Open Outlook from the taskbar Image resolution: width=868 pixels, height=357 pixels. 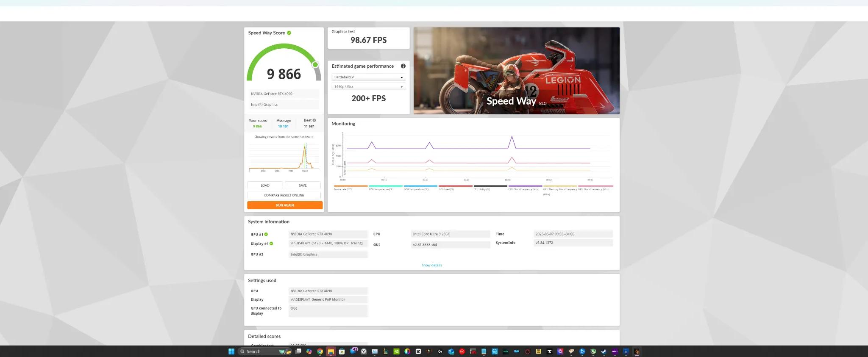pos(451,351)
